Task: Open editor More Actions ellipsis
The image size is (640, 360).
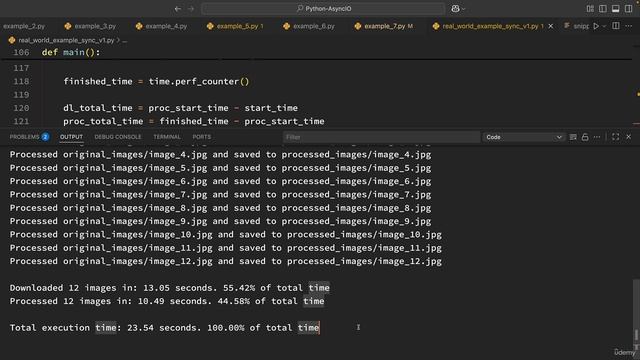Action: [629, 26]
